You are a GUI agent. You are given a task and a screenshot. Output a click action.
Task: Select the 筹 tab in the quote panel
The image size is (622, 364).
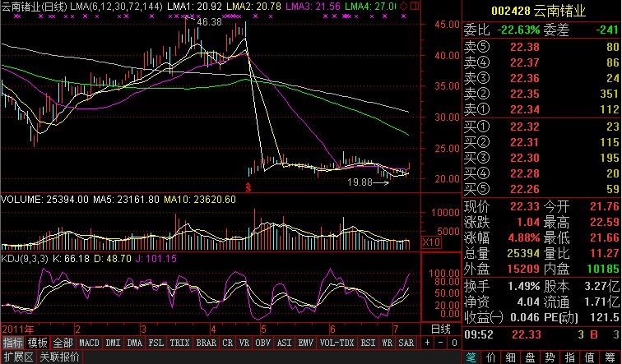pos(610,357)
